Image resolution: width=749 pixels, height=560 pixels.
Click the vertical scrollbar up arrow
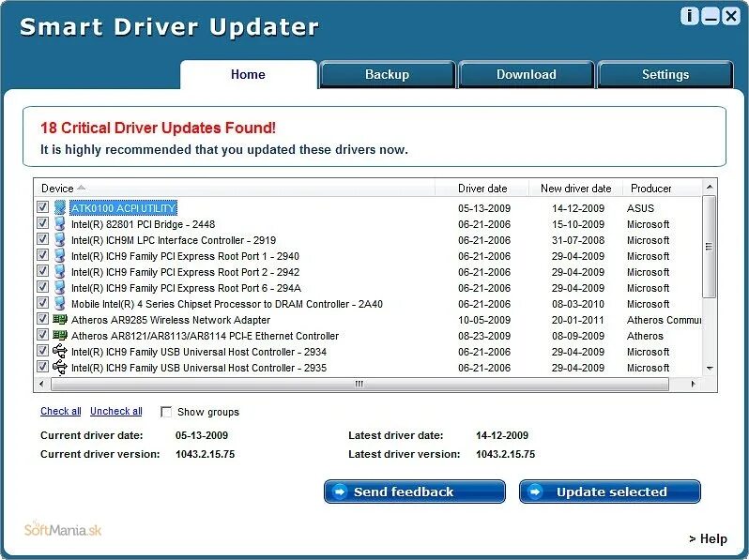tap(710, 187)
